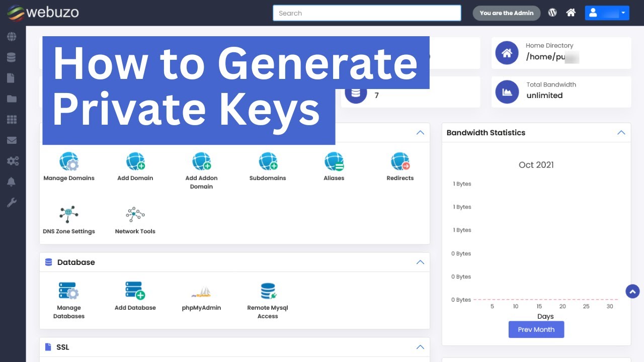644x362 pixels.
Task: Open Manage Databases
Action: pos(69,291)
